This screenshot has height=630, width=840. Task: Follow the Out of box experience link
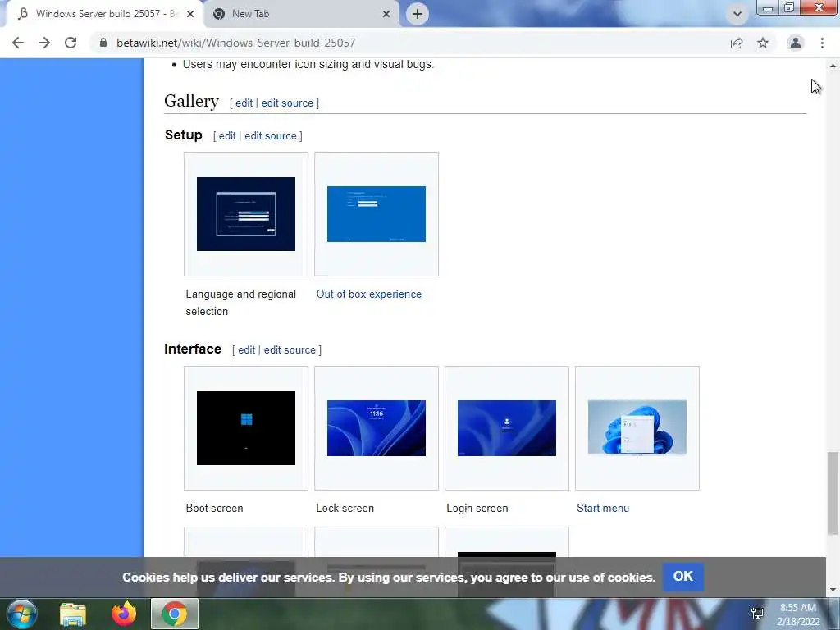point(368,294)
